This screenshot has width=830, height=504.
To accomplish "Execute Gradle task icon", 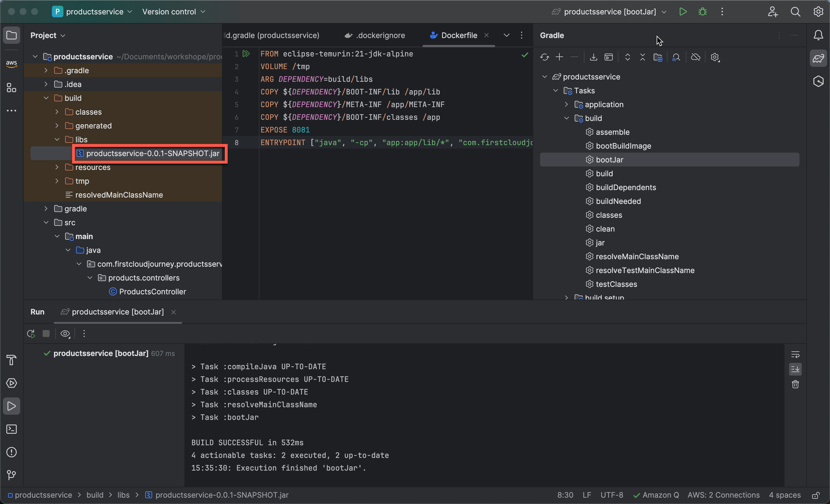I will coord(609,57).
